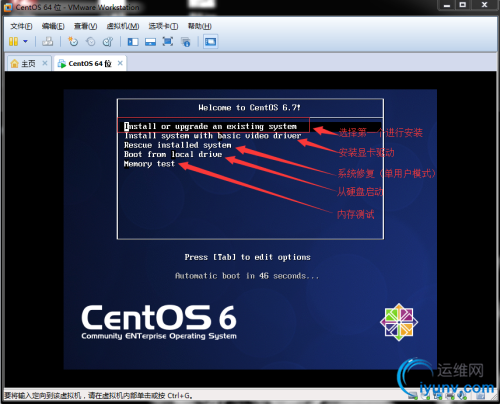Screen dimensions: 500x404
Task: Toggle the thumbnail bar view
Action: click(x=150, y=42)
